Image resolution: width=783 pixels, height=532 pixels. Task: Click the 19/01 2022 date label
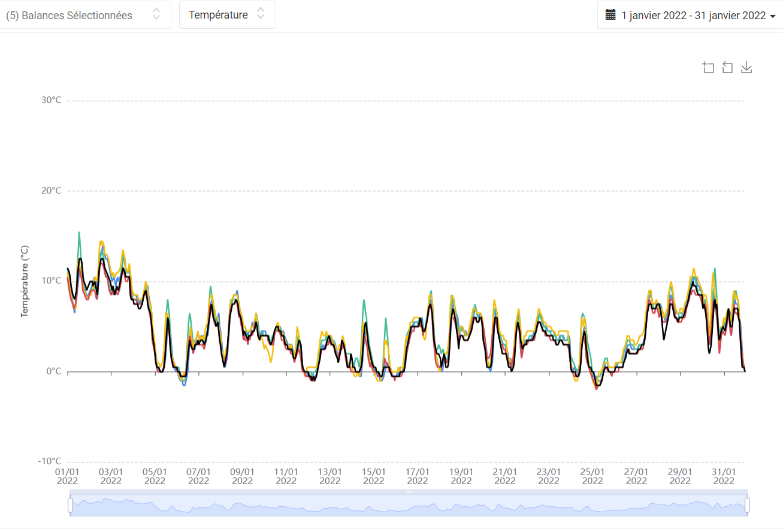tap(461, 476)
